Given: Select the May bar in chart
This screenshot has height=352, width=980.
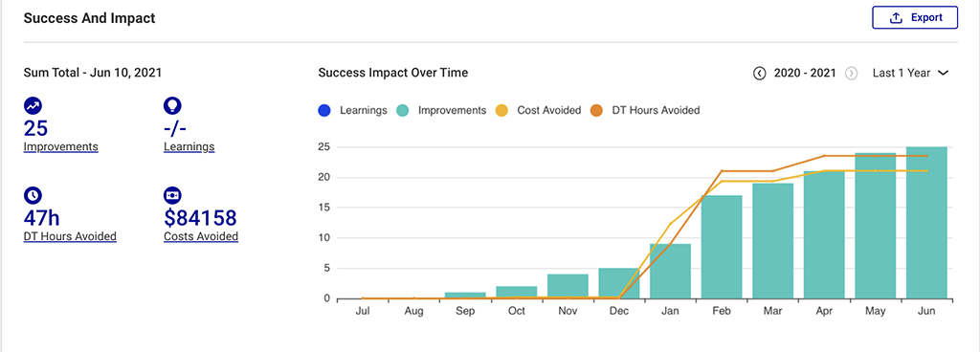Looking at the screenshot, I should [875, 226].
